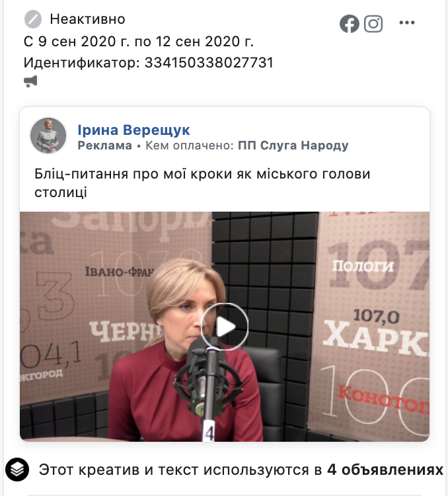The image size is (448, 496).
Task: Click the Реклама label
Action: [x=104, y=145]
